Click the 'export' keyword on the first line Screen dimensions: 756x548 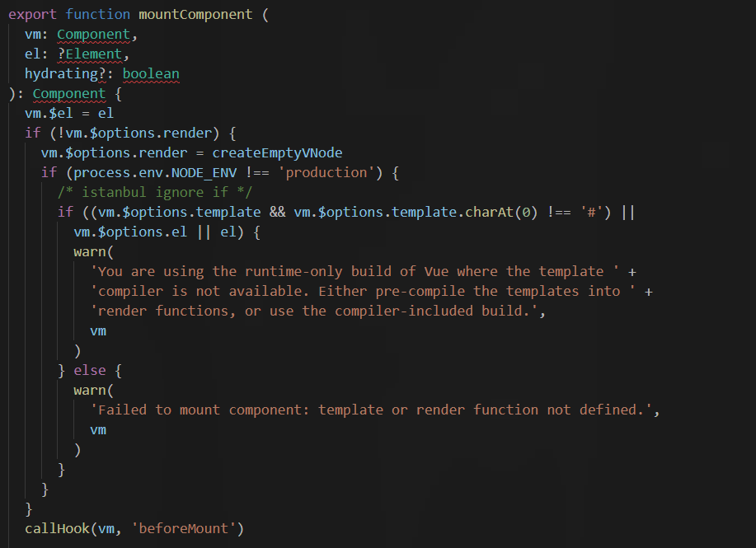click(32, 15)
